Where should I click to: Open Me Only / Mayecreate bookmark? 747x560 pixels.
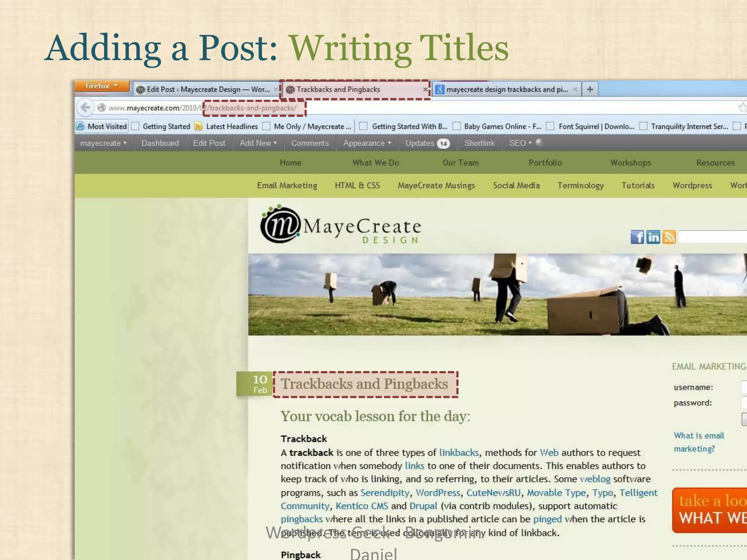click(307, 127)
